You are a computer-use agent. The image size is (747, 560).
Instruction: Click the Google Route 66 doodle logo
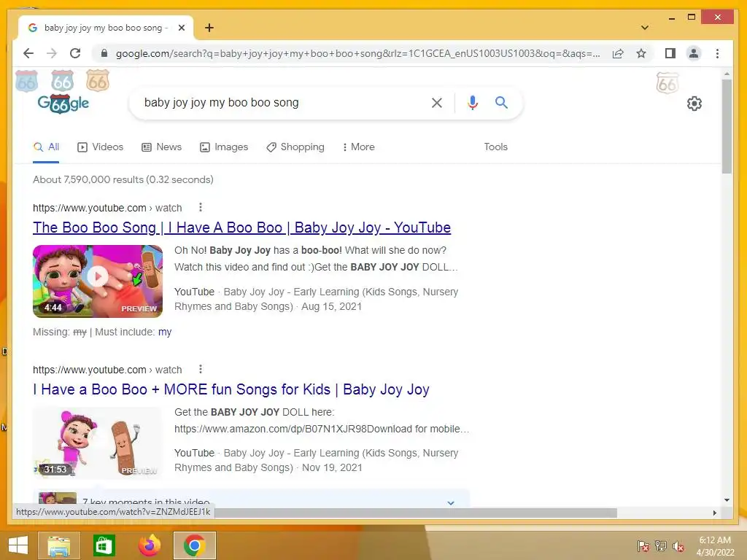point(63,104)
